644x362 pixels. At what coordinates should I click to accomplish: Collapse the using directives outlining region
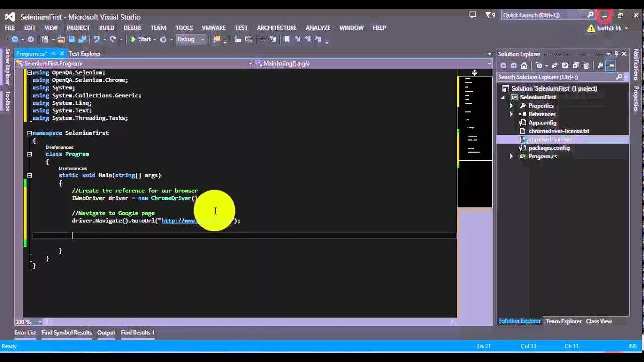(x=29, y=73)
